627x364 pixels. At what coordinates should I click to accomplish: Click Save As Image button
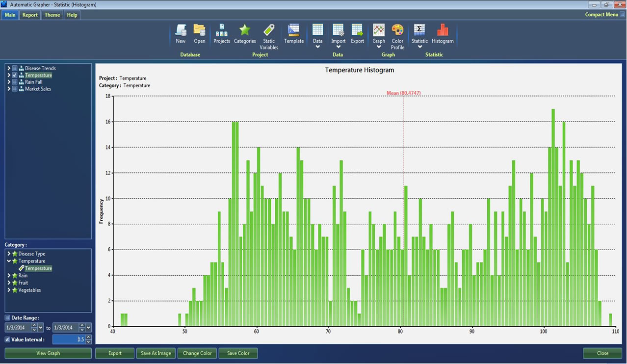[x=156, y=353]
